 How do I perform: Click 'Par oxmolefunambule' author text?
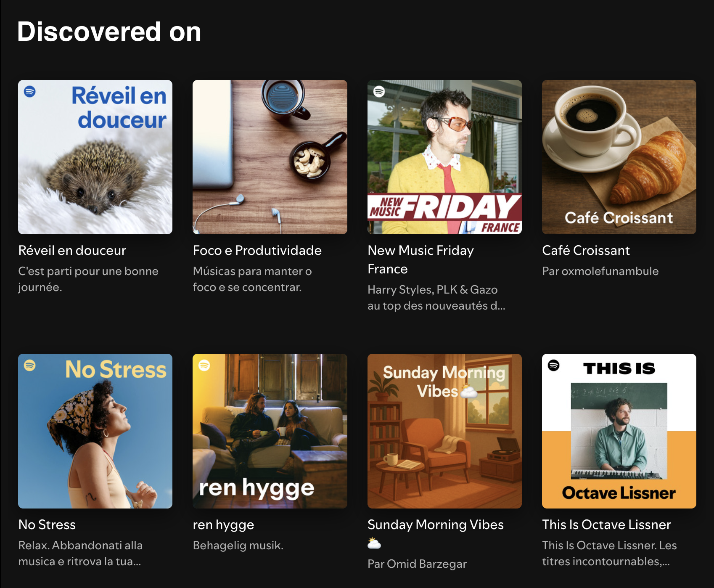point(600,271)
